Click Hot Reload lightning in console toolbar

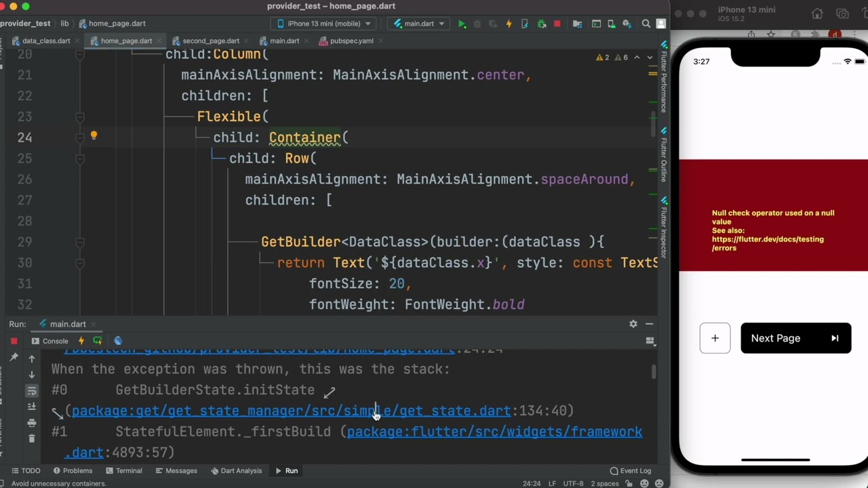pos(81,341)
